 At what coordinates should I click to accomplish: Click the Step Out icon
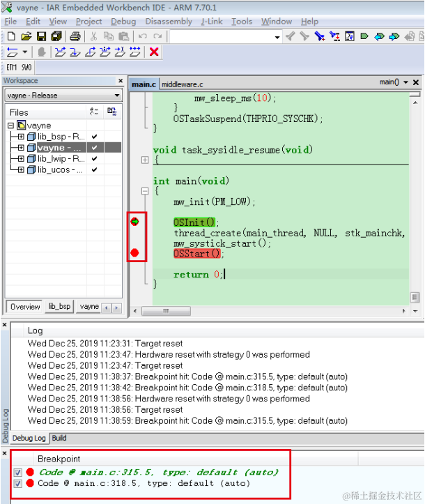90,52
